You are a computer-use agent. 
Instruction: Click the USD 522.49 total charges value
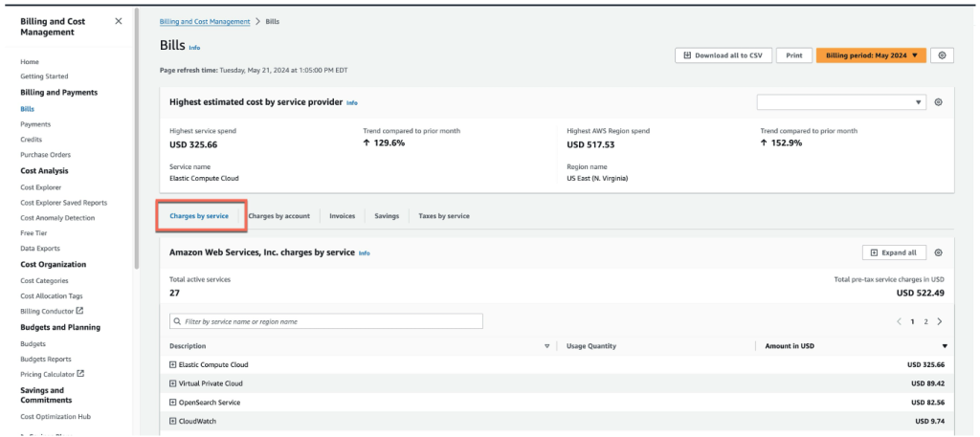pyautogui.click(x=920, y=293)
